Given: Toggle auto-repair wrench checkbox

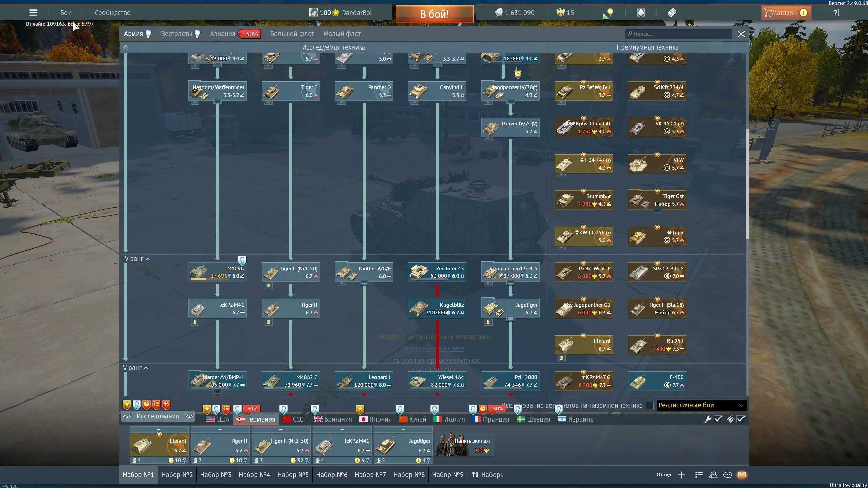Looking at the screenshot, I should click(718, 419).
